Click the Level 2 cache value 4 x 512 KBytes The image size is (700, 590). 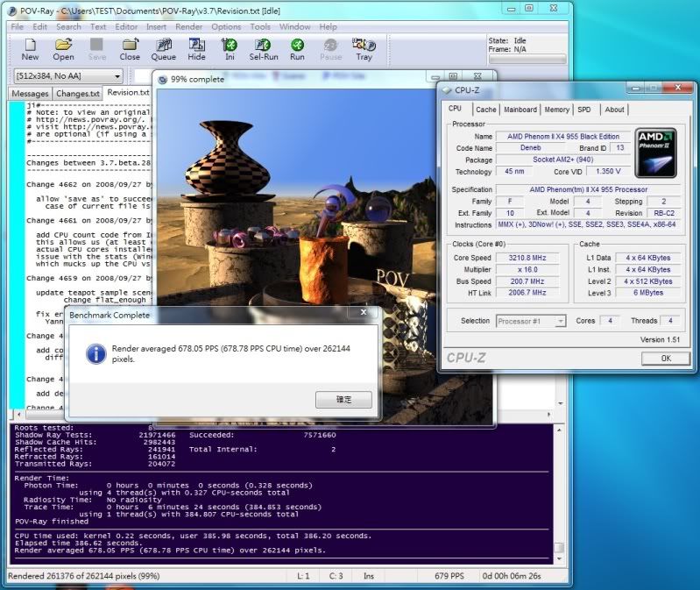pos(648,281)
